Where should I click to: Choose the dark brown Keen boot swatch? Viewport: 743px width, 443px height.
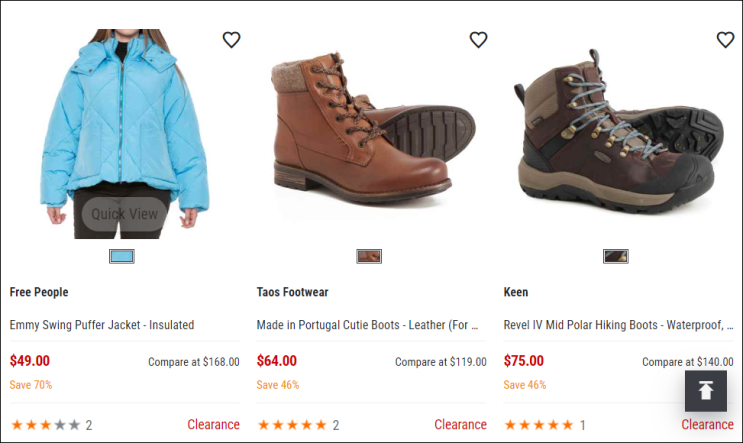coord(616,256)
